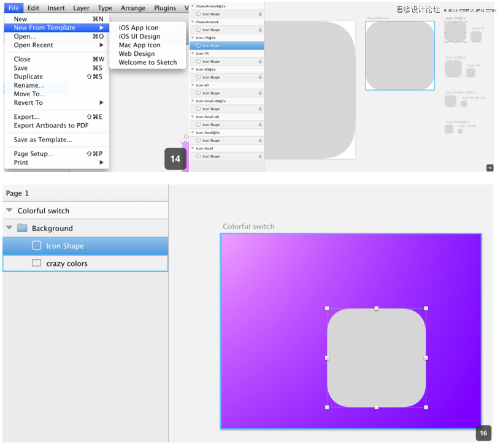The width and height of the screenshot is (503, 448).
Task: Open the Open Recent submenu arrow
Action: click(101, 45)
